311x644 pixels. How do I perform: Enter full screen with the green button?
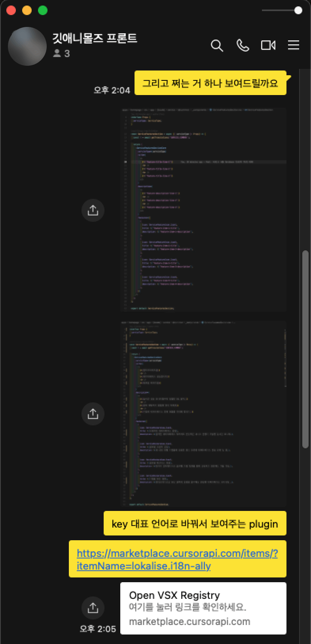click(43, 11)
